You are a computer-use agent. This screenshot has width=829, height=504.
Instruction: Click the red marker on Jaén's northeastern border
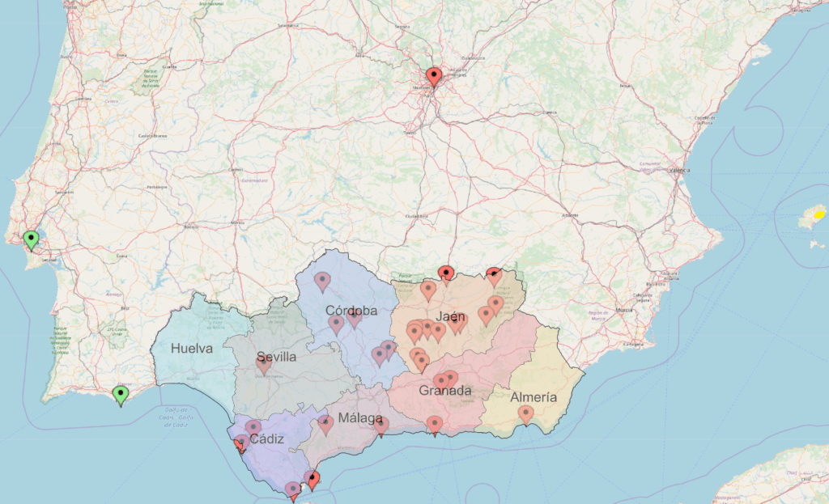coord(493,276)
